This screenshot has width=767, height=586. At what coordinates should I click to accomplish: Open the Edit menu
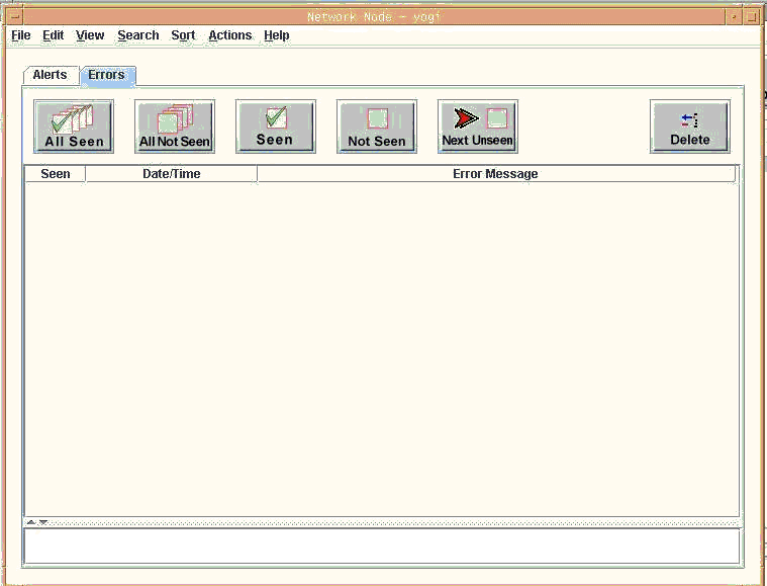[x=53, y=36]
